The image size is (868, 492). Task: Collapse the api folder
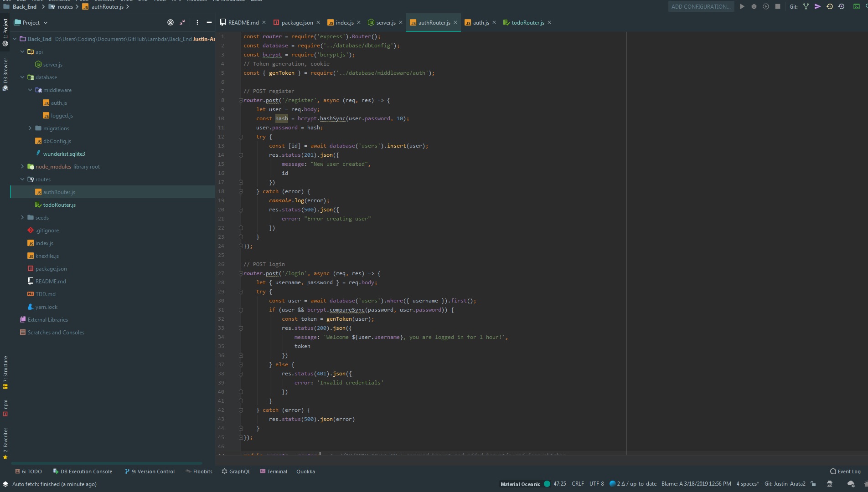pos(22,51)
